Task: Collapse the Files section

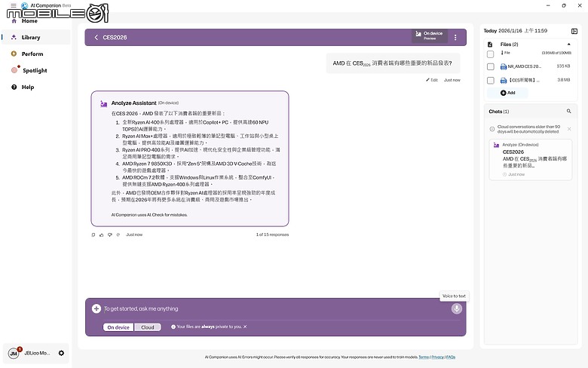Action: point(569,44)
